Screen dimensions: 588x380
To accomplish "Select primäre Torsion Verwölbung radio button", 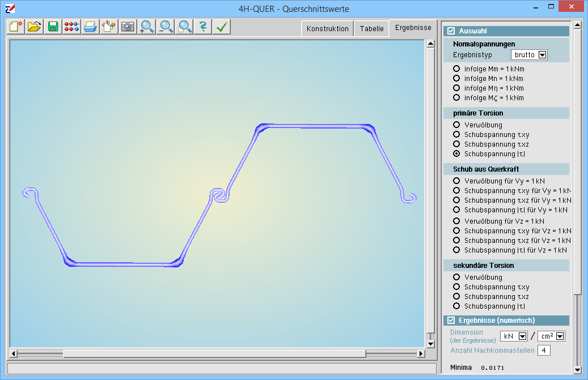I will coord(456,125).
